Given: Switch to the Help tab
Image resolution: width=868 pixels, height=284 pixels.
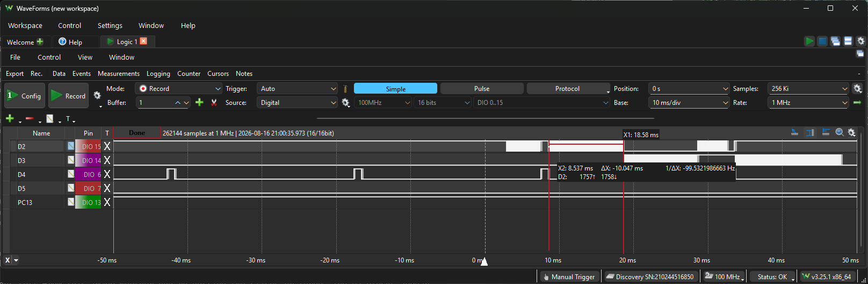Looking at the screenshot, I should [75, 42].
